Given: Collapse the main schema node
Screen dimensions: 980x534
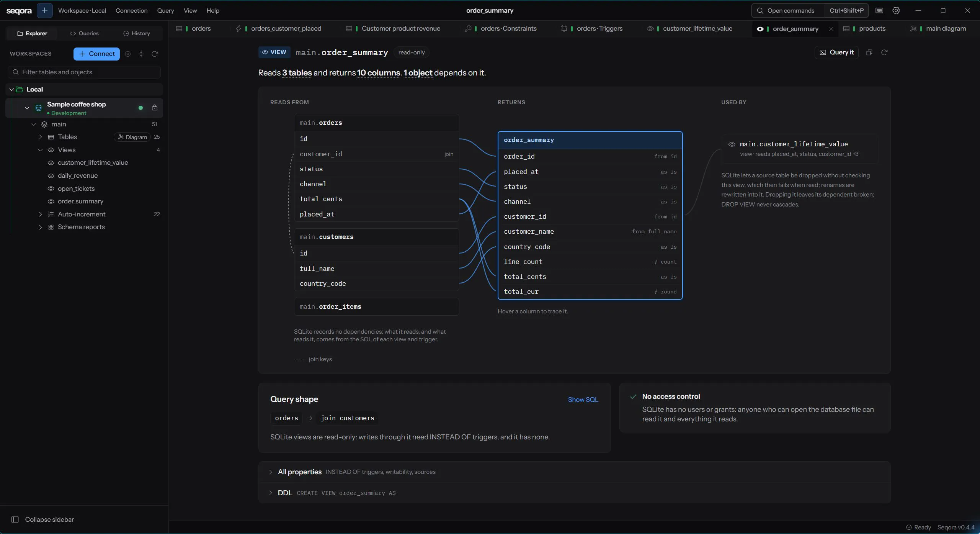Looking at the screenshot, I should (x=34, y=124).
